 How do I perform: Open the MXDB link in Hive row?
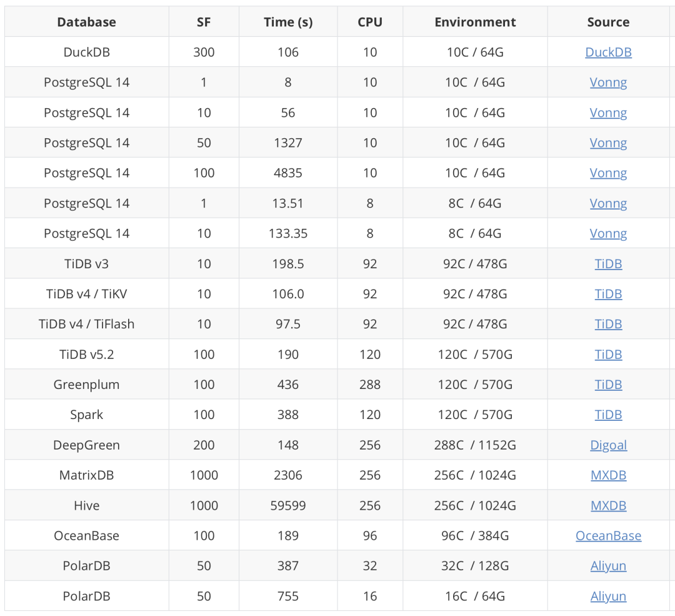tap(608, 505)
